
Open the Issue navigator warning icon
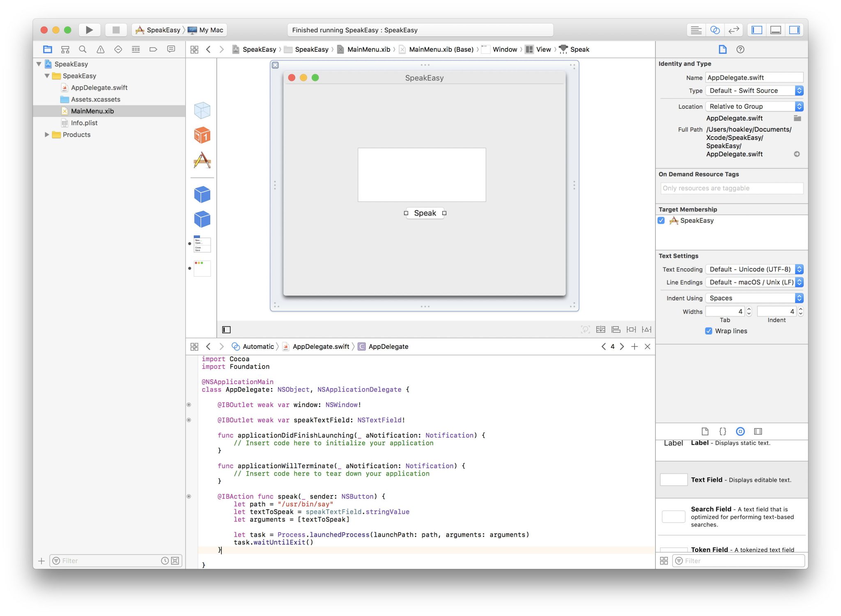point(100,50)
